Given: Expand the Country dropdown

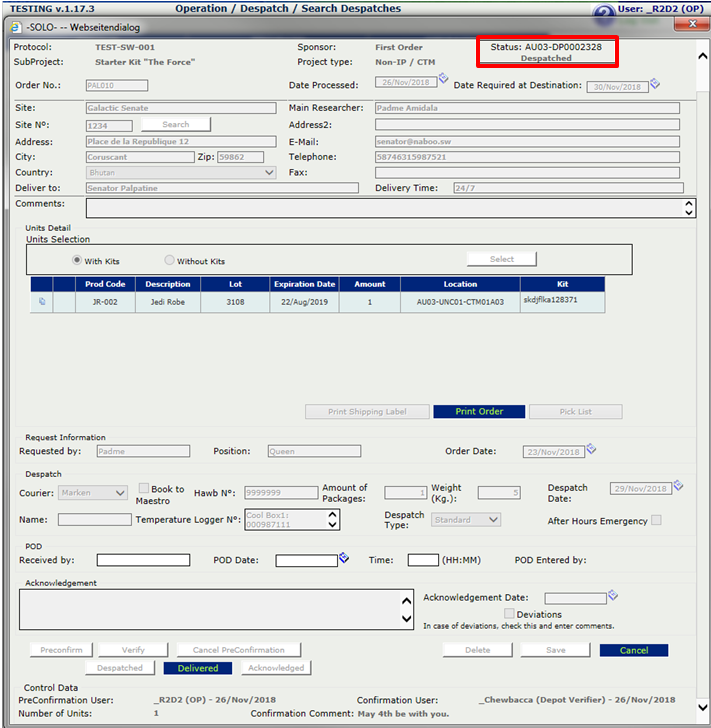Looking at the screenshot, I should coord(268,173).
